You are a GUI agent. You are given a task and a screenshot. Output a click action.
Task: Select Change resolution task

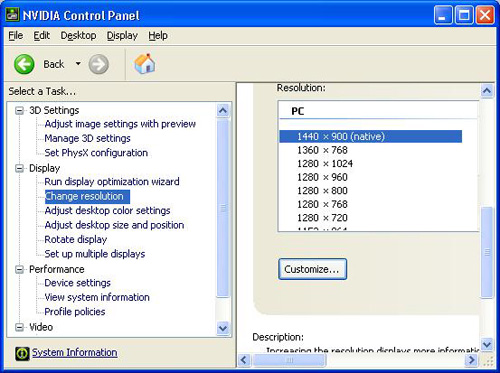pos(87,196)
